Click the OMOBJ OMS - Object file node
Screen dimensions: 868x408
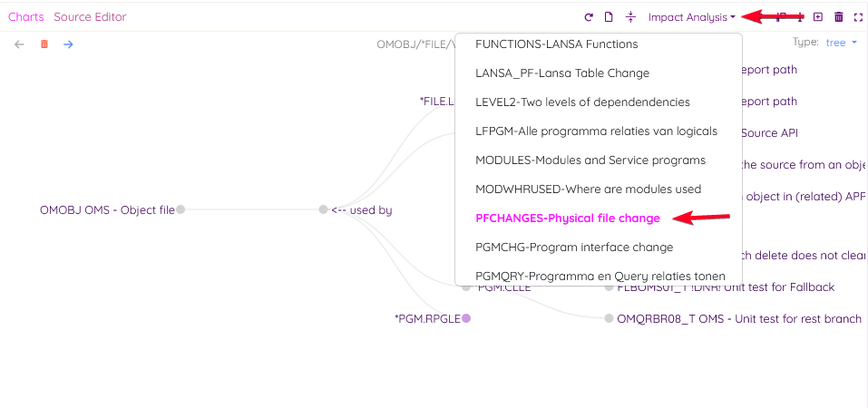(x=180, y=209)
